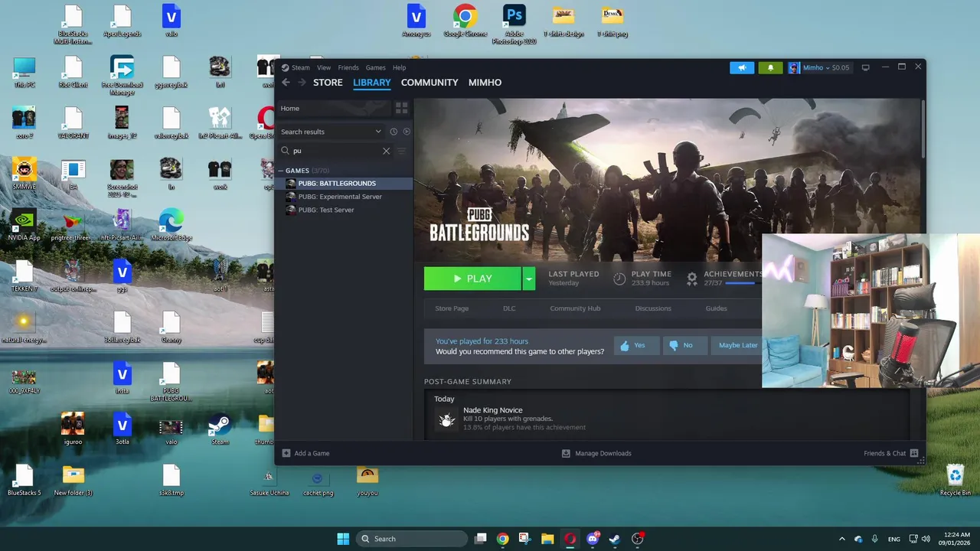
Task: Click the green PLAY button
Action: [x=472, y=279]
